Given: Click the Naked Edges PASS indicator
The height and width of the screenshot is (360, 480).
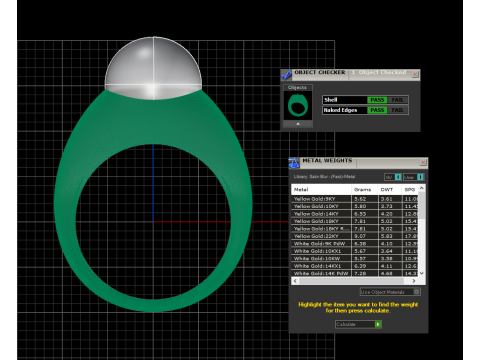Looking at the screenshot, I should pyautogui.click(x=377, y=110).
